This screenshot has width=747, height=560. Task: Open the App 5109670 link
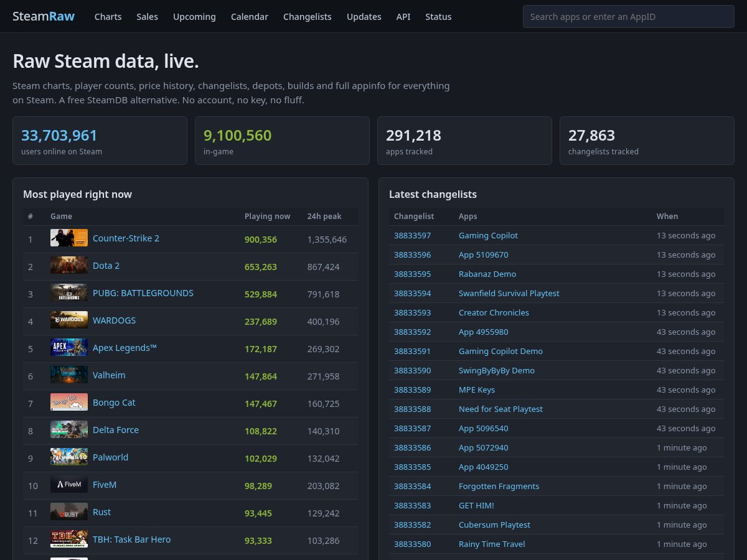pos(483,255)
